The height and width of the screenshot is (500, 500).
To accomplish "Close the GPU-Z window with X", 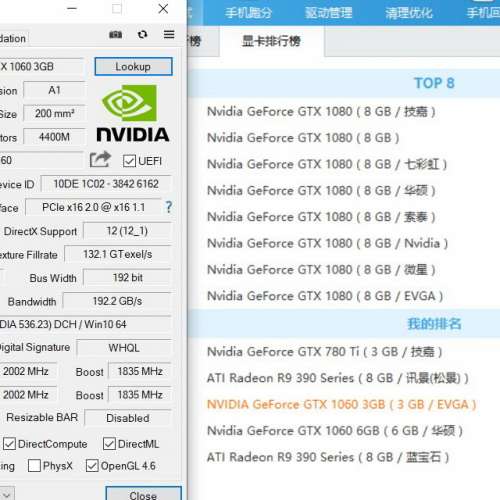I will (163, 9).
